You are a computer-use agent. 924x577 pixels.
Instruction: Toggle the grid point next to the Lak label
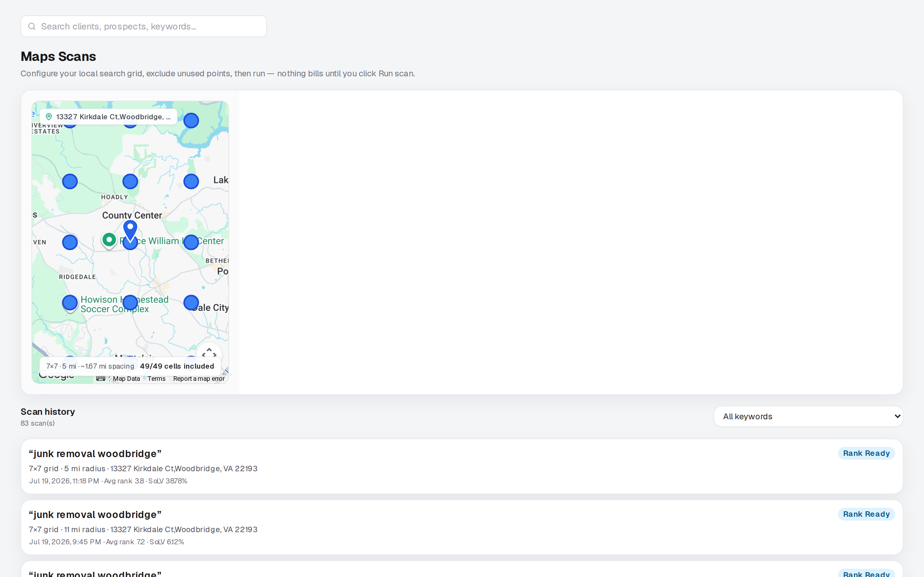[x=191, y=181]
